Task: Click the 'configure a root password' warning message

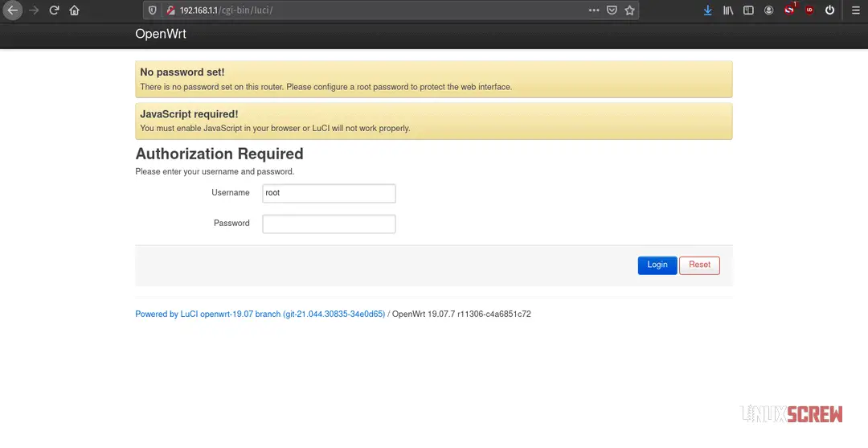Action: [x=326, y=87]
